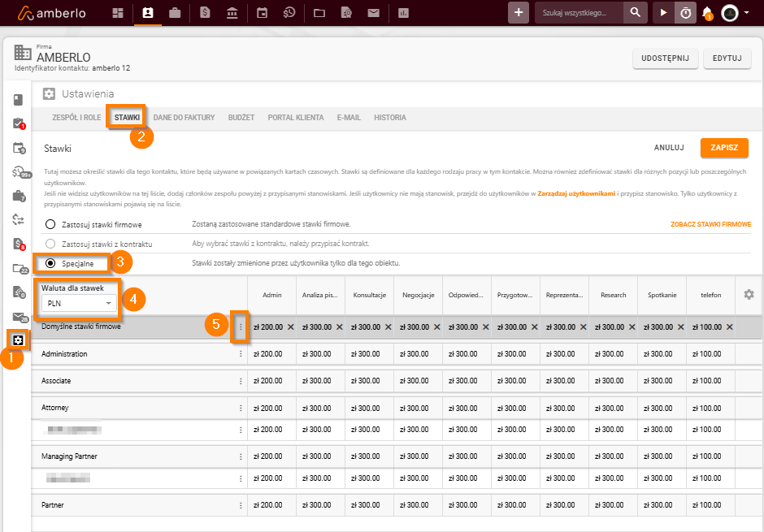The height and width of the screenshot is (532, 764).
Task: Open three-dot menu for the Administration row
Action: [x=241, y=354]
